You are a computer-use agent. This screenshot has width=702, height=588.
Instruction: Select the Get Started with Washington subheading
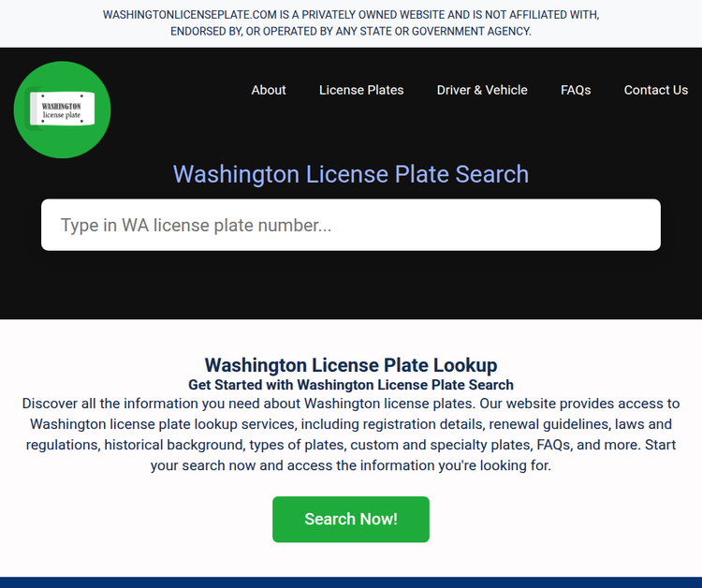351,385
